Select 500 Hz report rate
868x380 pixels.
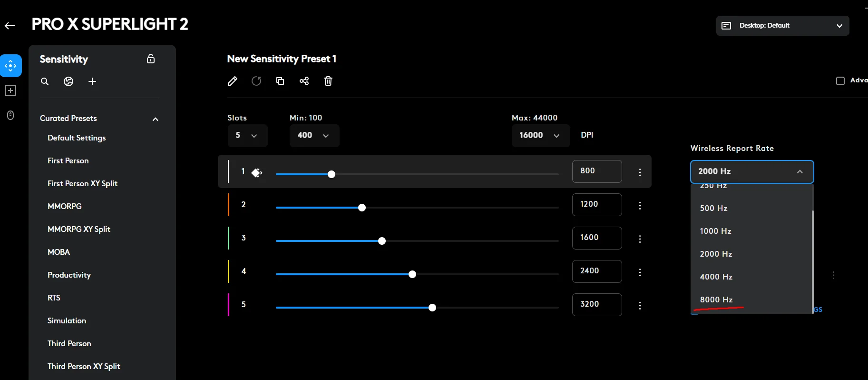[x=751, y=208]
